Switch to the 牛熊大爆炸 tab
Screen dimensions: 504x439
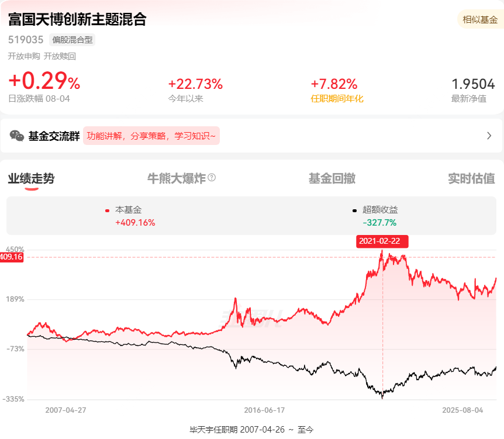pyautogui.click(x=176, y=178)
